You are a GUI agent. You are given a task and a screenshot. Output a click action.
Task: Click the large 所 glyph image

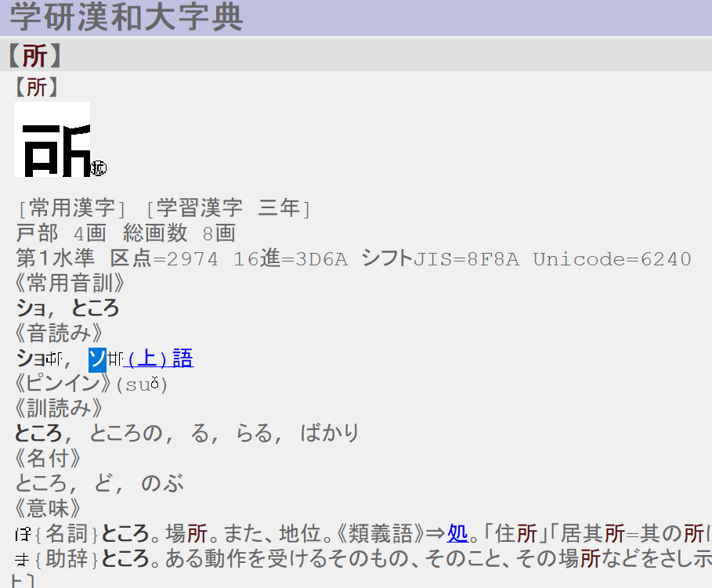(x=52, y=139)
